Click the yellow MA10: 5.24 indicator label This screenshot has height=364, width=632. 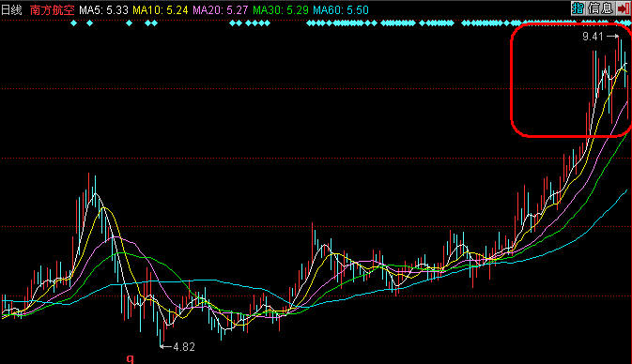click(x=161, y=10)
